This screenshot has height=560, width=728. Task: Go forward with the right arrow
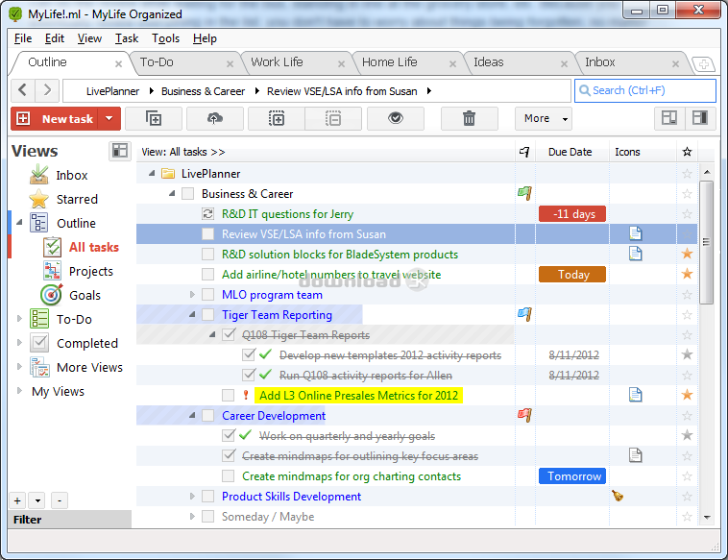tap(47, 89)
